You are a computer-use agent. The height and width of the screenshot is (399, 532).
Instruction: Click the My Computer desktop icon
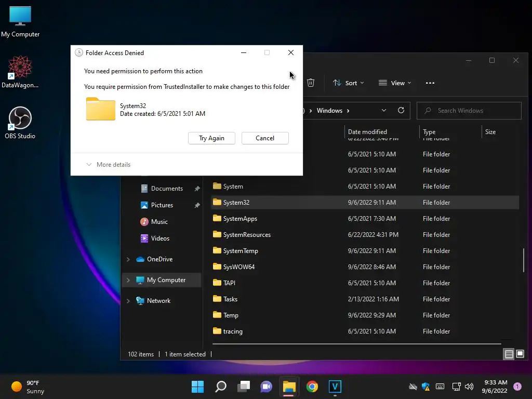click(x=20, y=21)
